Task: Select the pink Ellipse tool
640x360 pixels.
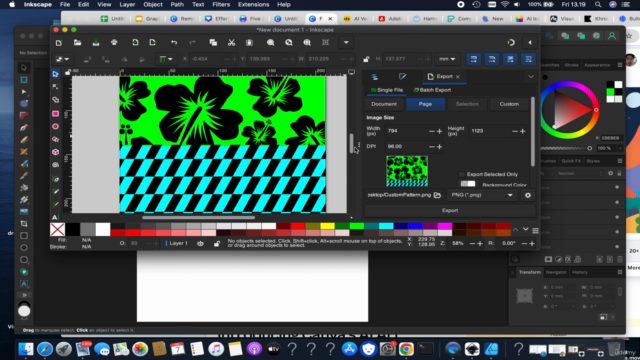Action: 56,127
